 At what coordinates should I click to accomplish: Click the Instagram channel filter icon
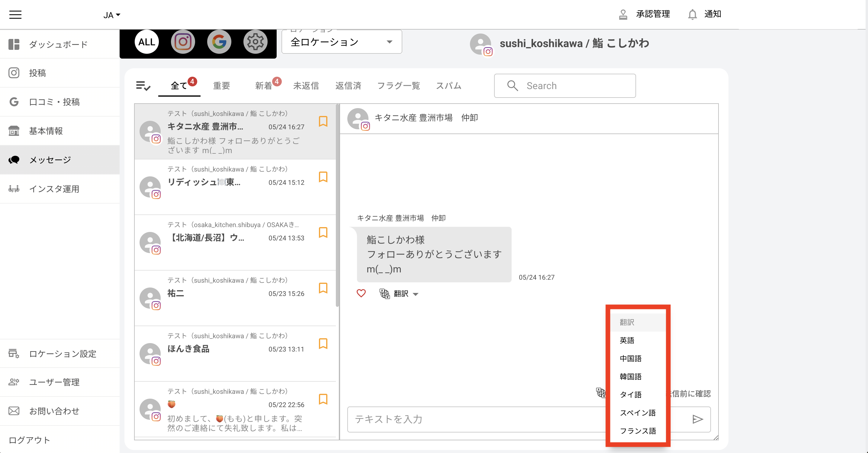click(x=183, y=42)
